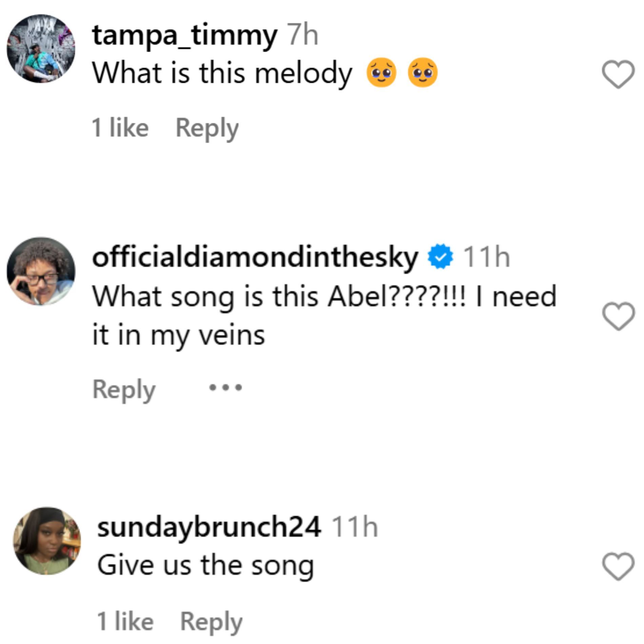
Task: Like tampa_timmy's comment with heart icon
Action: pos(618,74)
